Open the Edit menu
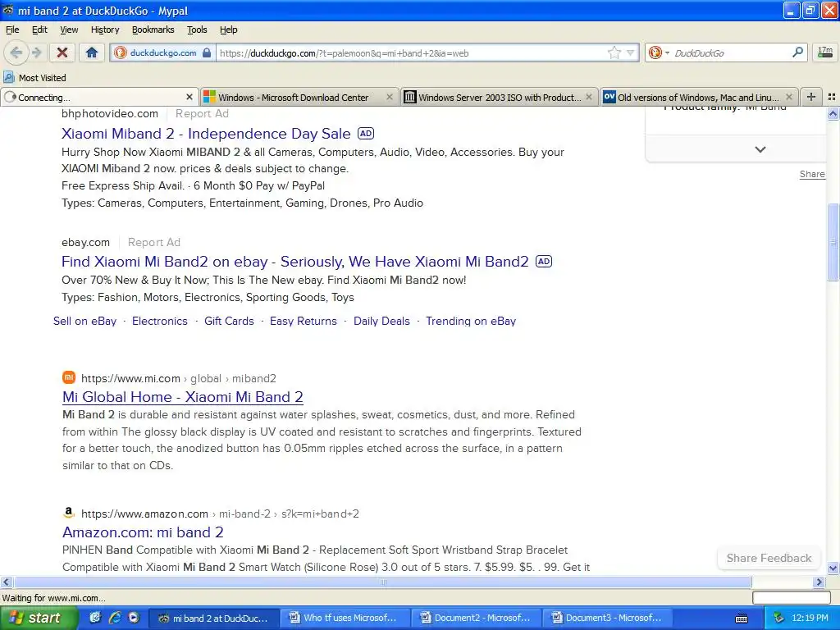 tap(39, 30)
